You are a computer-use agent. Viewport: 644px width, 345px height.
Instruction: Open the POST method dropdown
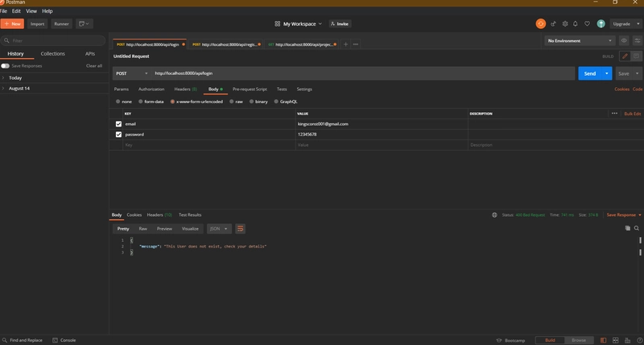(132, 73)
